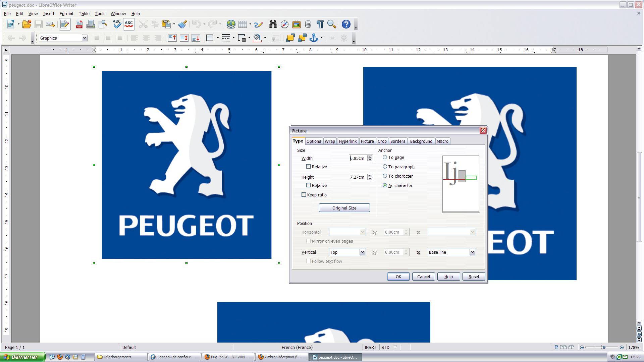Click the Spelling and Grammar icon
The image size is (644, 362).
click(x=117, y=24)
